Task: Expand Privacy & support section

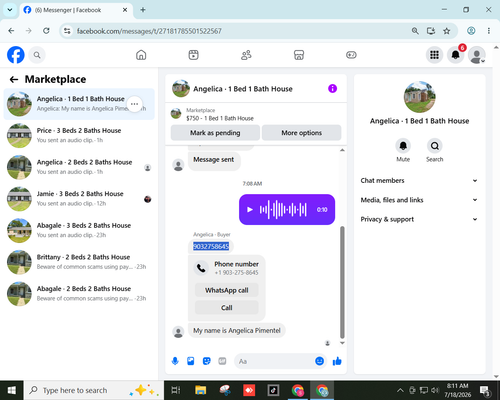Action: click(419, 219)
